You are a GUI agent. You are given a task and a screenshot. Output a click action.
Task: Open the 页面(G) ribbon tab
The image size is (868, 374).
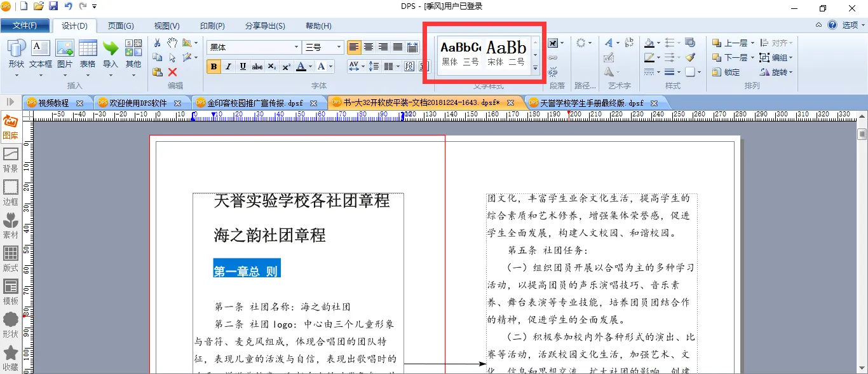click(120, 26)
